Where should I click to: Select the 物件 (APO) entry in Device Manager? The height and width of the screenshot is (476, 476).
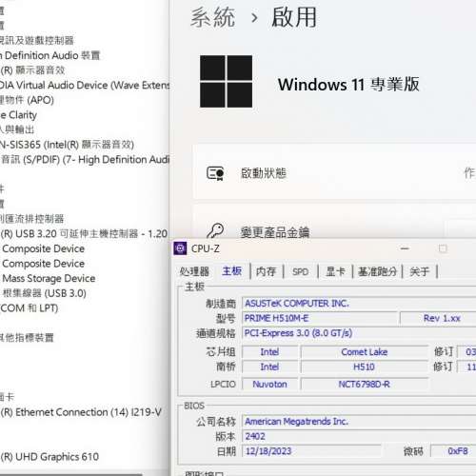(27, 100)
